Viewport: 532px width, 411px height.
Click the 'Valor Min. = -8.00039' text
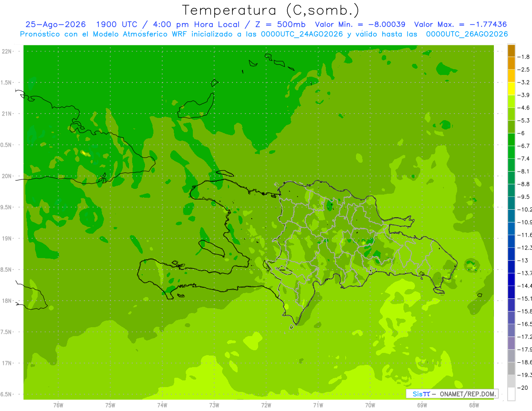(360, 24)
